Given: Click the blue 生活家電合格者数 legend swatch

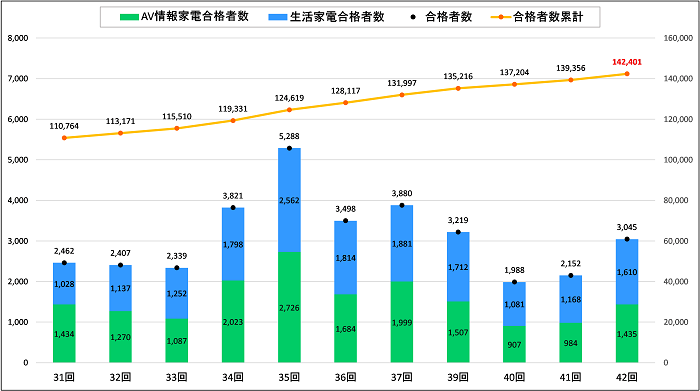Looking at the screenshot, I should [x=277, y=17].
